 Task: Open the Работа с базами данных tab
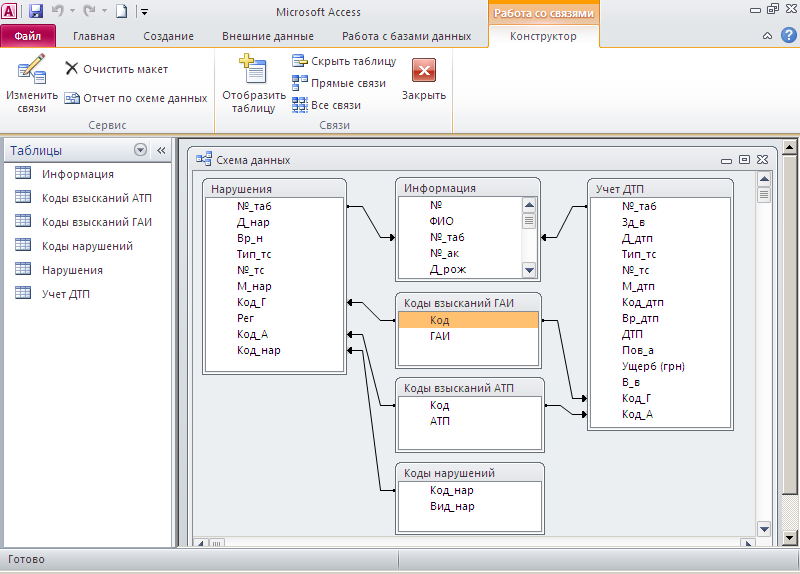407,36
